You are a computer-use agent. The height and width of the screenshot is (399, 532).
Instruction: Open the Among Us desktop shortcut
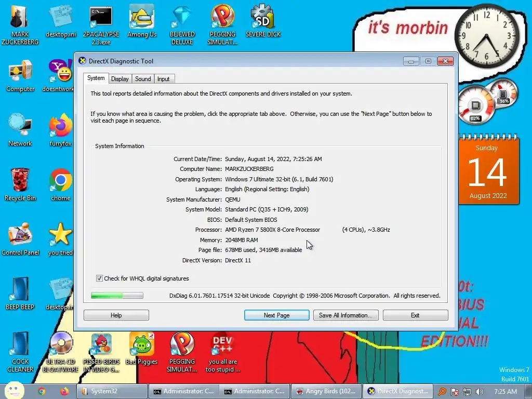pyautogui.click(x=142, y=21)
